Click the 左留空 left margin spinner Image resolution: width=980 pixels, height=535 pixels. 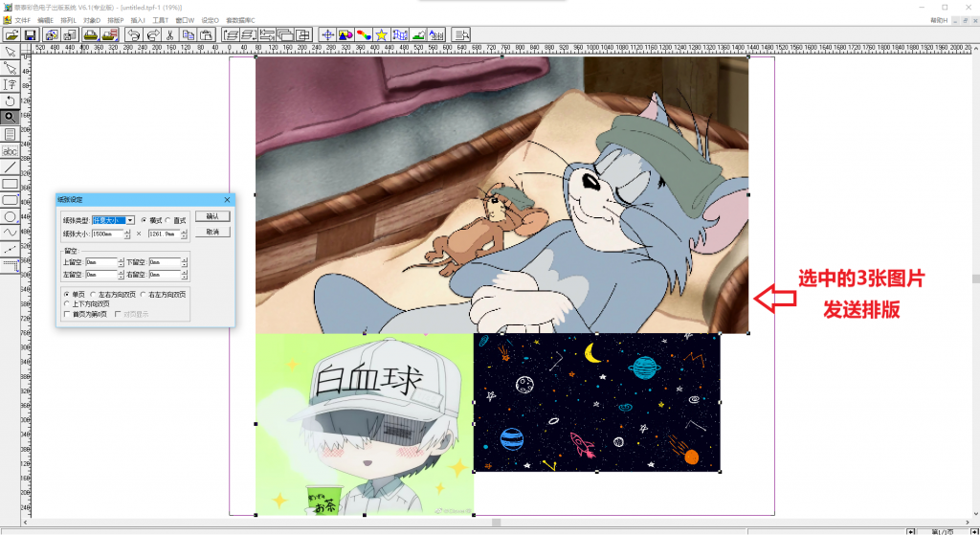pos(121,275)
